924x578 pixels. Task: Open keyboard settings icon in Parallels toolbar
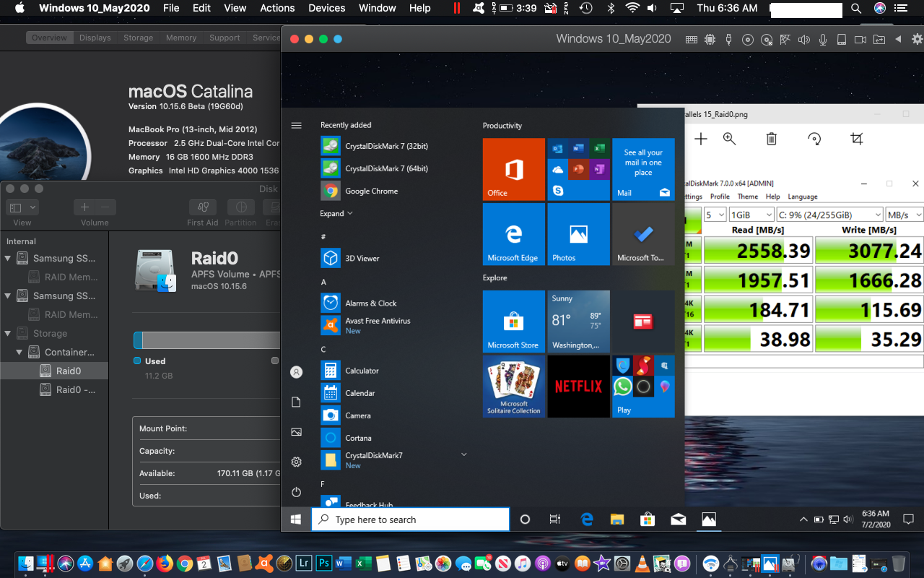click(691, 40)
